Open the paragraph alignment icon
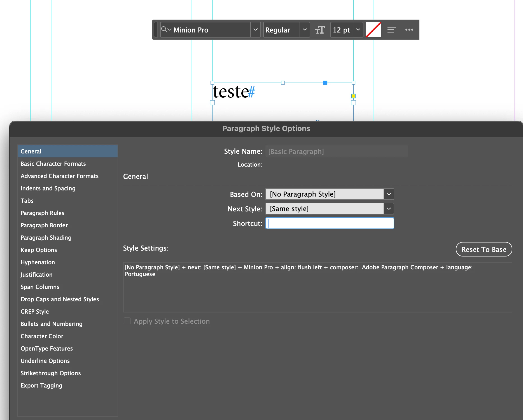Screen dimensions: 523x420 pyautogui.click(x=391, y=30)
